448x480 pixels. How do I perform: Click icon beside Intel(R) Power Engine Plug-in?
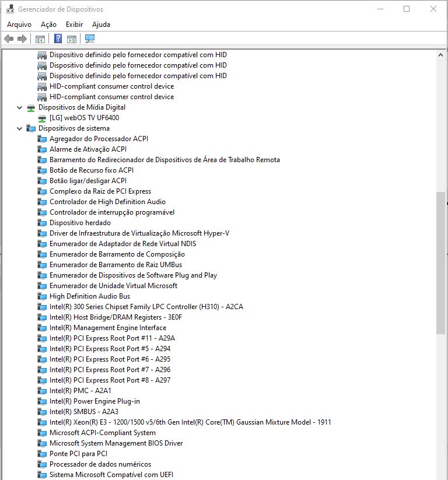click(x=42, y=401)
